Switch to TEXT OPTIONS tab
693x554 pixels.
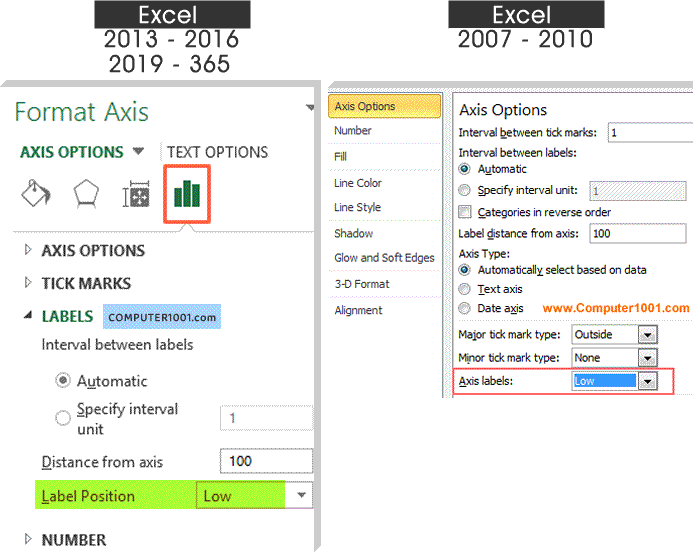[217, 153]
